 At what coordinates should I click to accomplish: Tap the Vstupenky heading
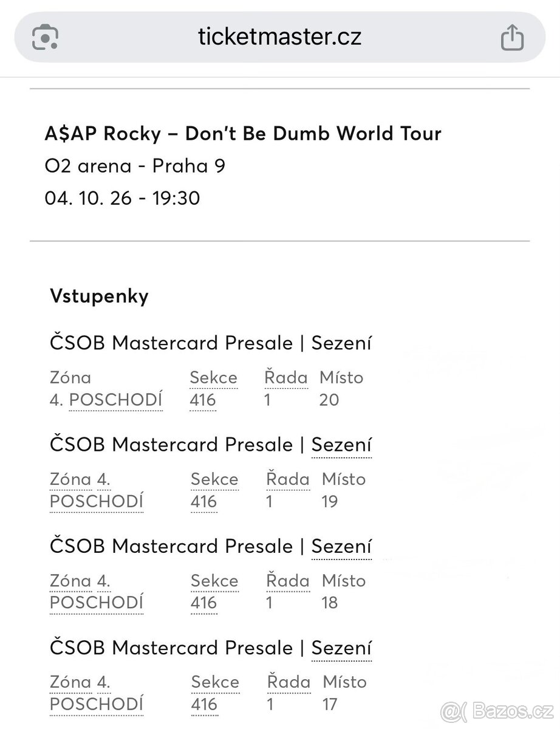click(99, 296)
